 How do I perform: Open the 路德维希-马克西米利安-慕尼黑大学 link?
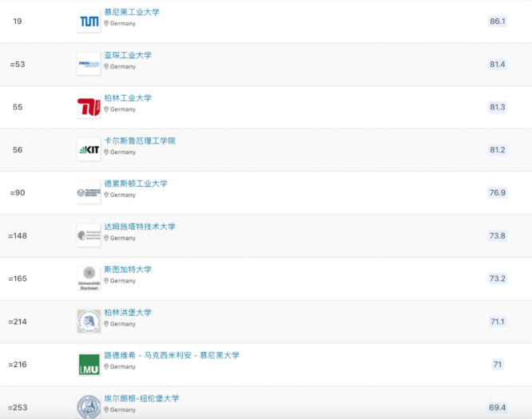172,355
